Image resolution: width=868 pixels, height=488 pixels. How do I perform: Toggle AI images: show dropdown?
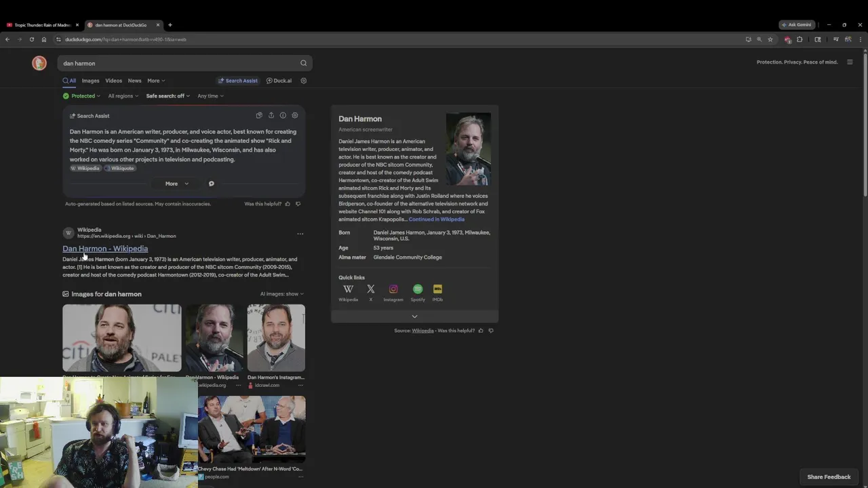(281, 294)
